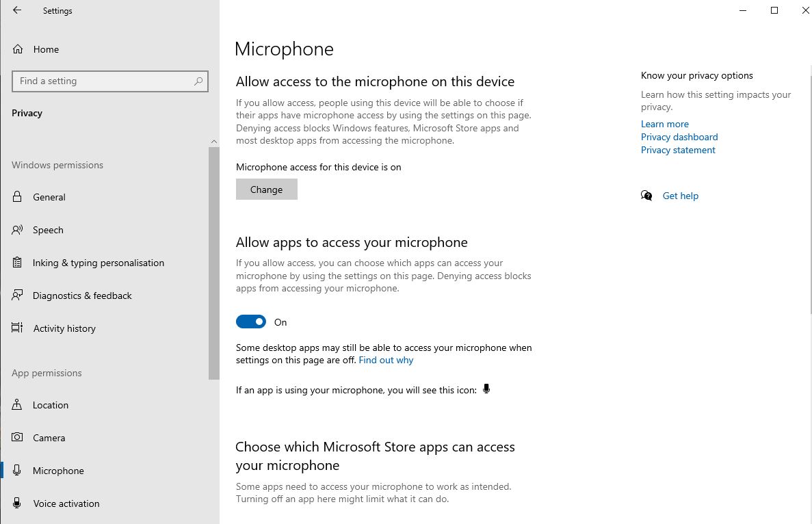Click the Find a setting search box

109,81
